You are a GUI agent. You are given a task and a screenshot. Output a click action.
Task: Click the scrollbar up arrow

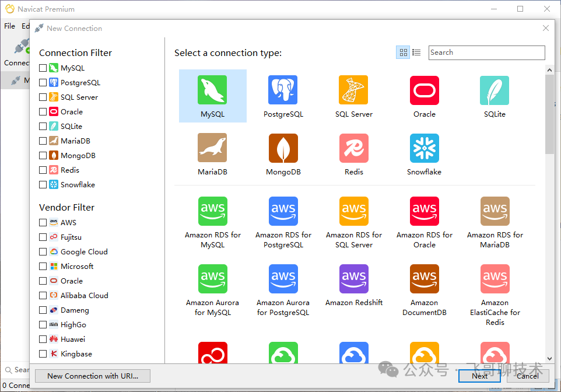pos(549,70)
